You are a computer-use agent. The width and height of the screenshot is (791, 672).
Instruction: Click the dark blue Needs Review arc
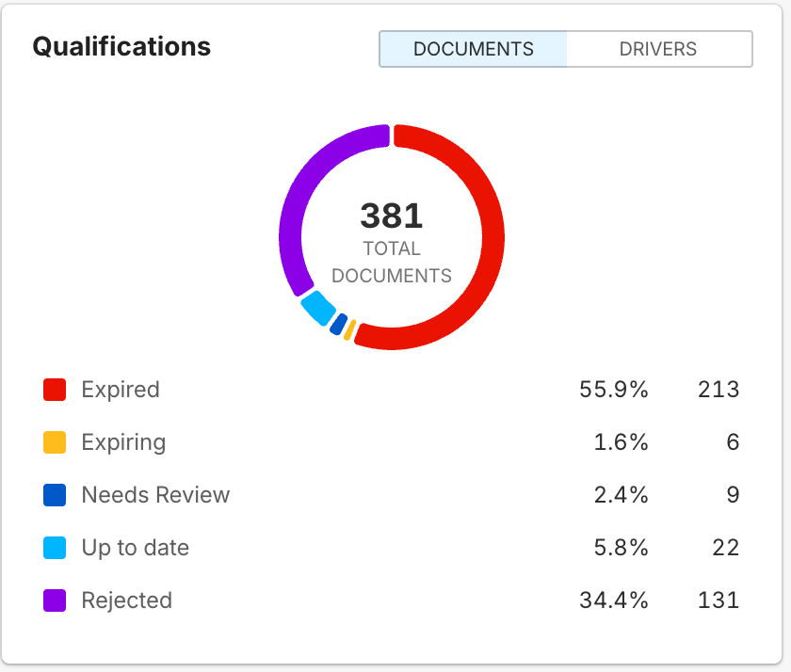338,323
